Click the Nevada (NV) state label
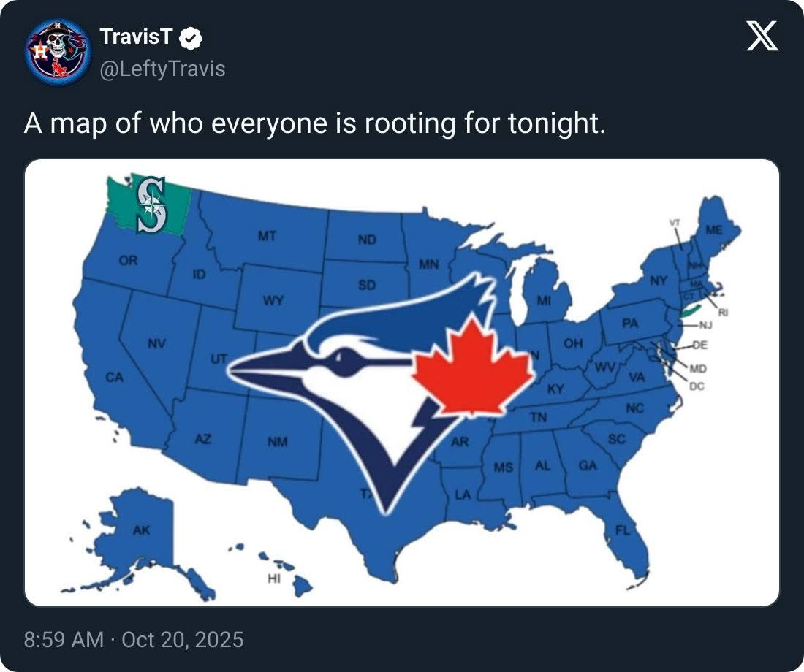This screenshot has width=804, height=672. 156,343
